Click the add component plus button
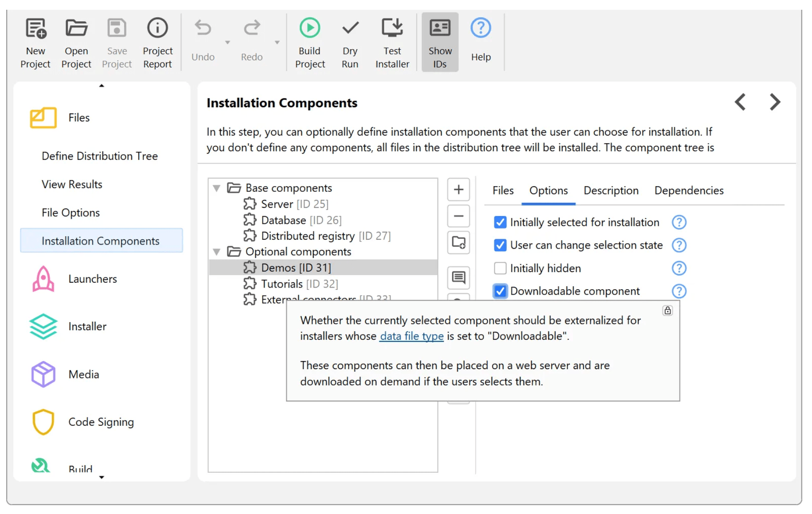The height and width of the screenshot is (514, 812). point(458,190)
